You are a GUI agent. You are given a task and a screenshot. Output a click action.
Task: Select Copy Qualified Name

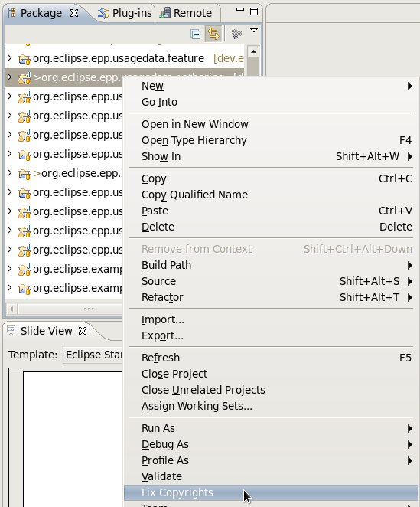(x=271, y=195)
